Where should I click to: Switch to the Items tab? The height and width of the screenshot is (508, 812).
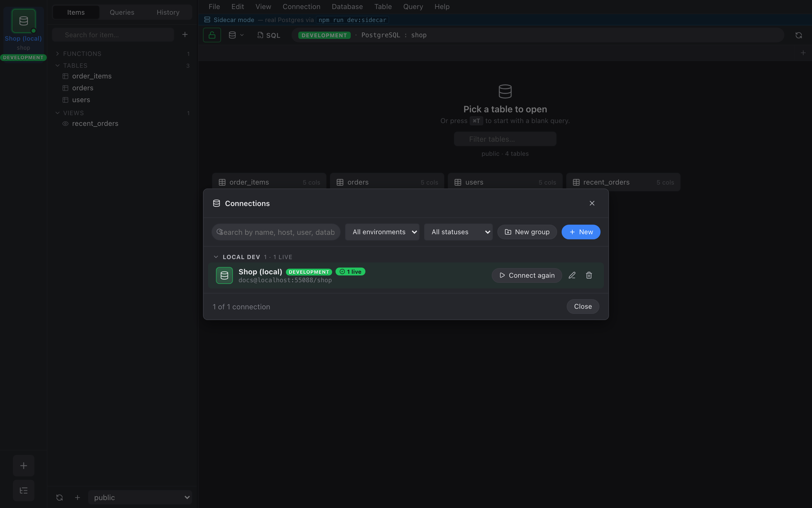76,12
